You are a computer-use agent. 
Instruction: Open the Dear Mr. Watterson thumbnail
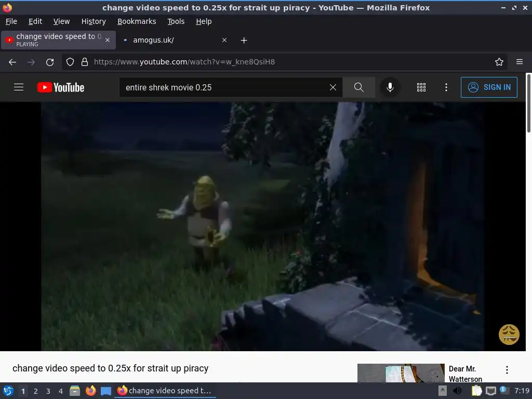(x=401, y=373)
